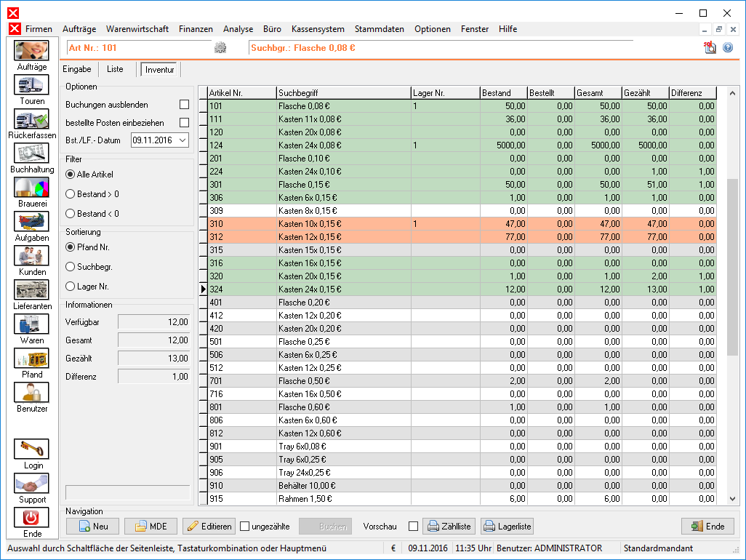746x560 pixels.
Task: Select the row for article 310
Action: 462,223
